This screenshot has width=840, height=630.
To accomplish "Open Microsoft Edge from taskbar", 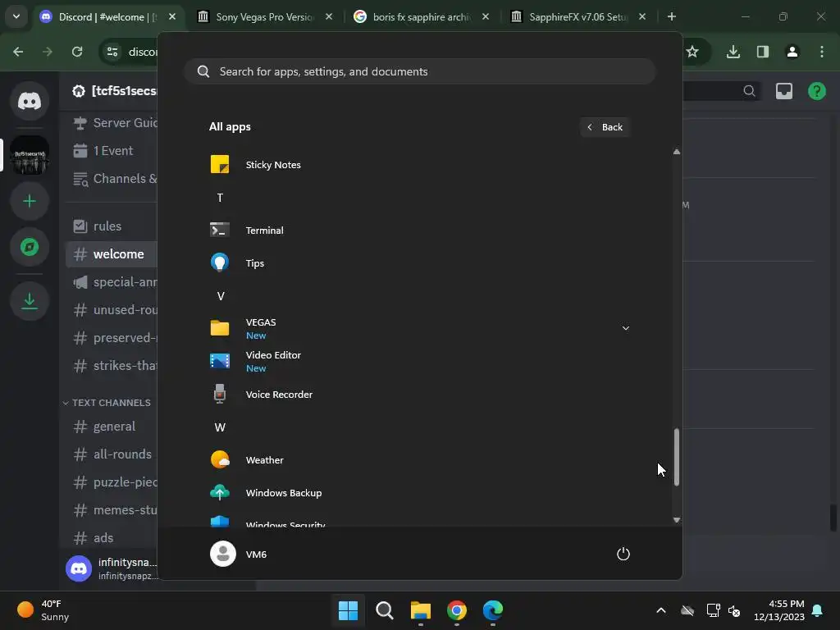I will point(492,610).
